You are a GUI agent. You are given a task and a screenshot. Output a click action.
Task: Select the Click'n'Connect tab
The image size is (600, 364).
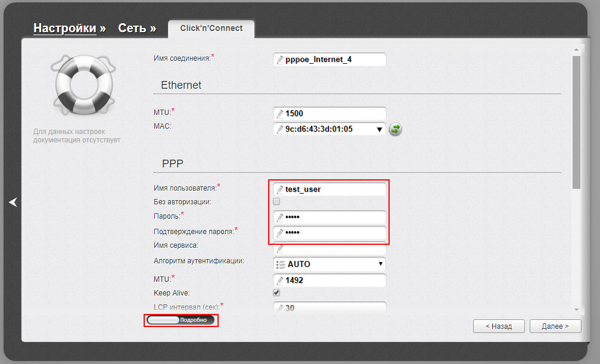pos(212,29)
